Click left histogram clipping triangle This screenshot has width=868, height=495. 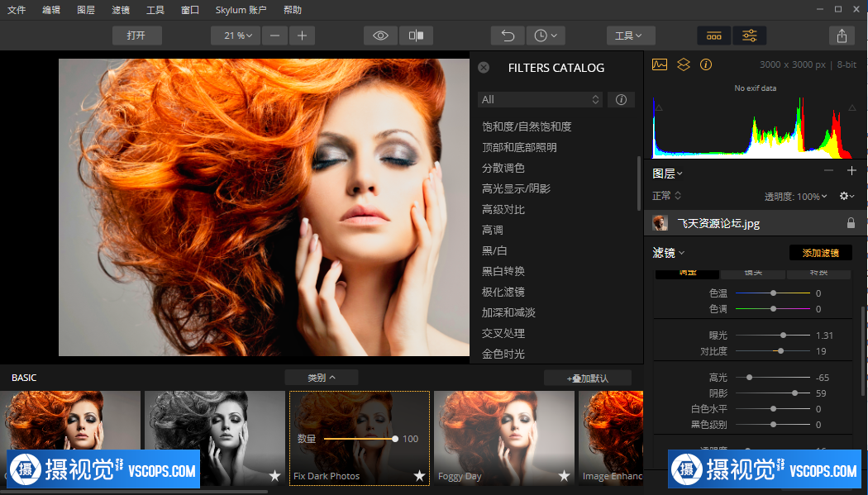pyautogui.click(x=659, y=108)
